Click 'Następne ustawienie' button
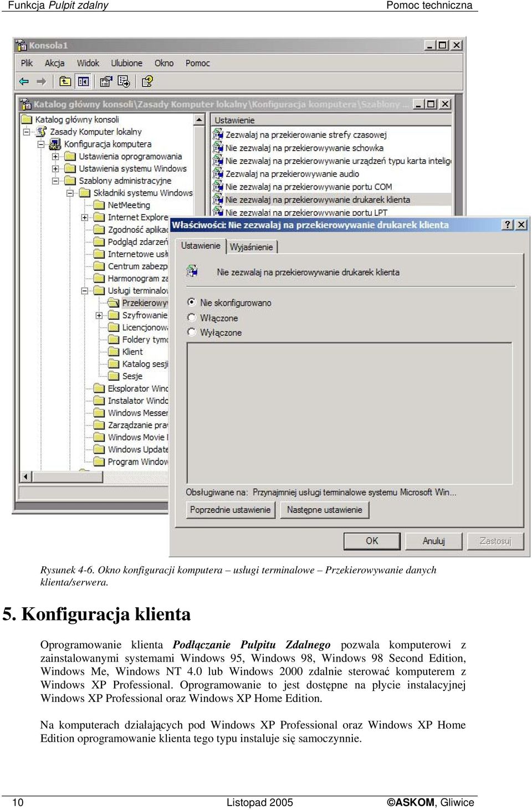The width and height of the screenshot is (532, 810). (325, 510)
